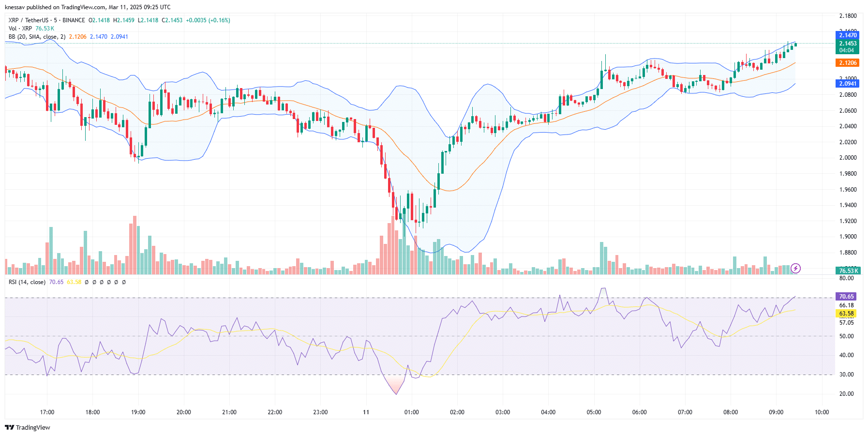The image size is (868, 436).
Task: Click 2.1800 on the price axis
Action: (848, 16)
